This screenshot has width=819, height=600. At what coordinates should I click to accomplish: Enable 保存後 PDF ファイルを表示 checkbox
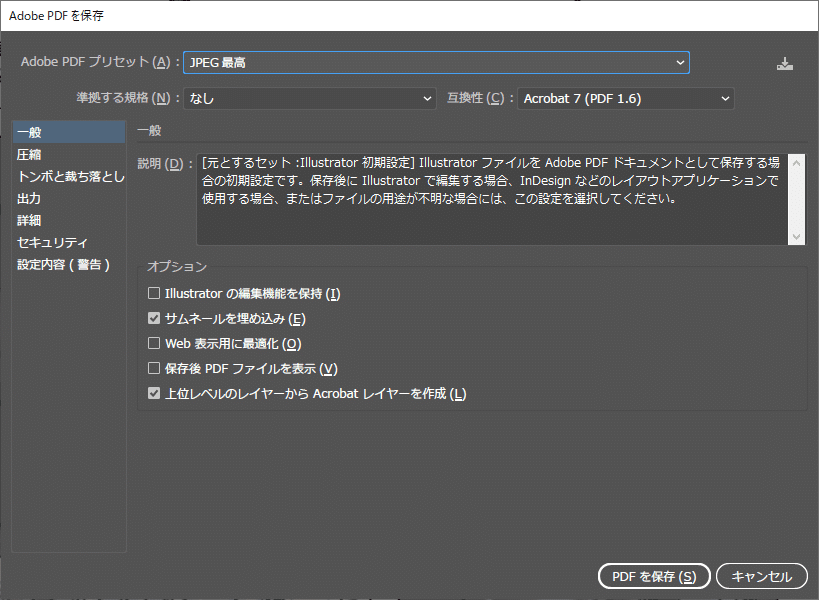click(x=154, y=368)
